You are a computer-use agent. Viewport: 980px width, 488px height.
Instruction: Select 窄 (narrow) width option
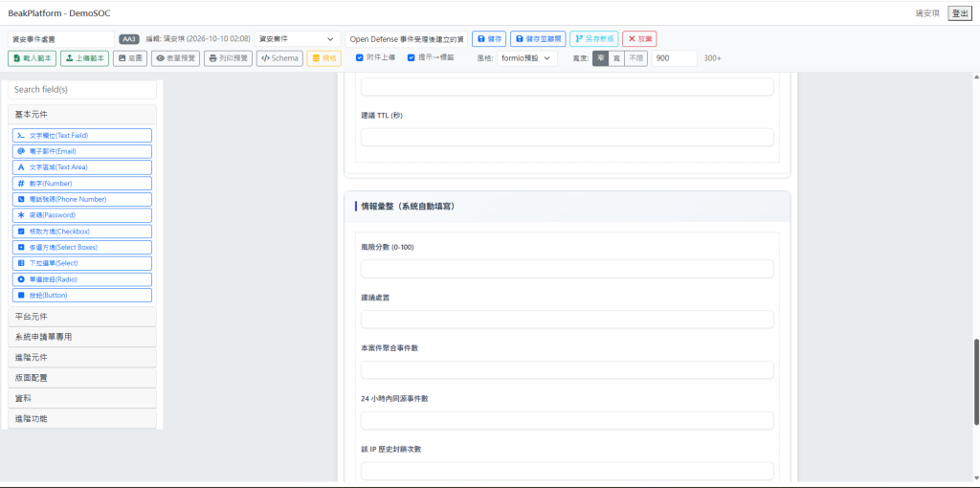600,58
